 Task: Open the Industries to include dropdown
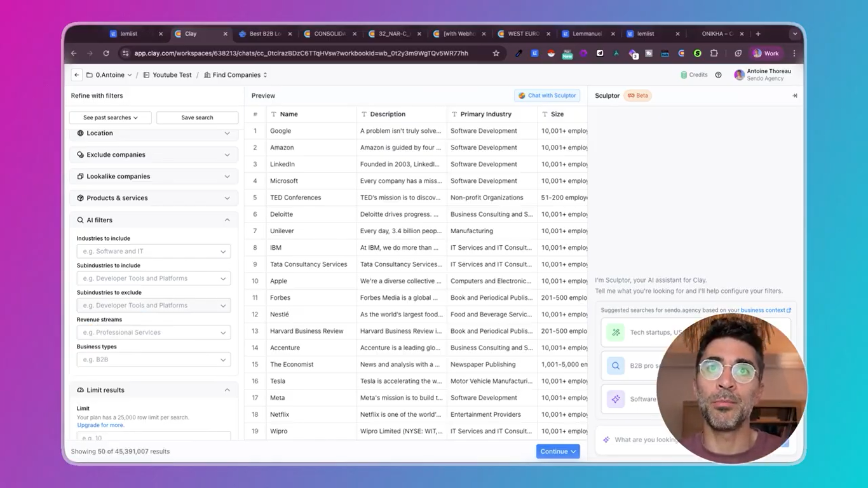point(154,252)
